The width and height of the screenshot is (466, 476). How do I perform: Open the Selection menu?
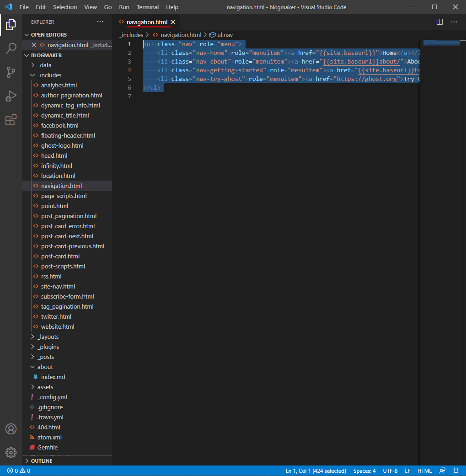[x=65, y=7]
